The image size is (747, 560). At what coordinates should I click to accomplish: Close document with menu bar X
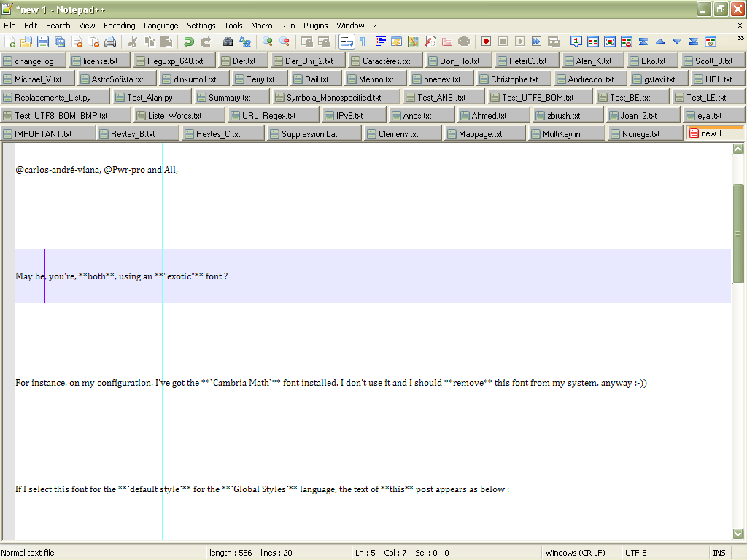[x=740, y=26]
